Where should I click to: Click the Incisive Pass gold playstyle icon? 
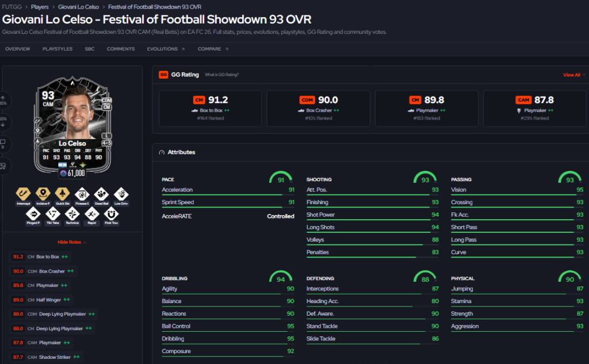(x=43, y=194)
